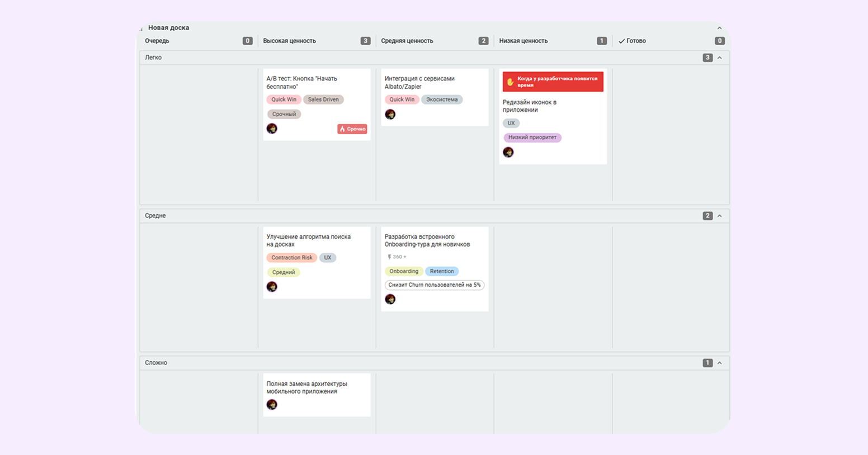This screenshot has width=868, height=455.
Task: Click the avatar on the Полная замена архитектуры card
Action: tap(272, 405)
